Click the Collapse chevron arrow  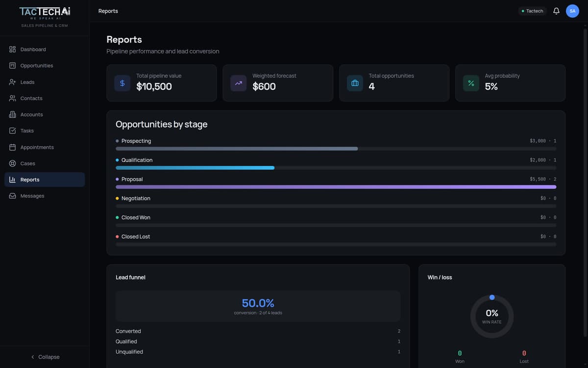pyautogui.click(x=33, y=357)
